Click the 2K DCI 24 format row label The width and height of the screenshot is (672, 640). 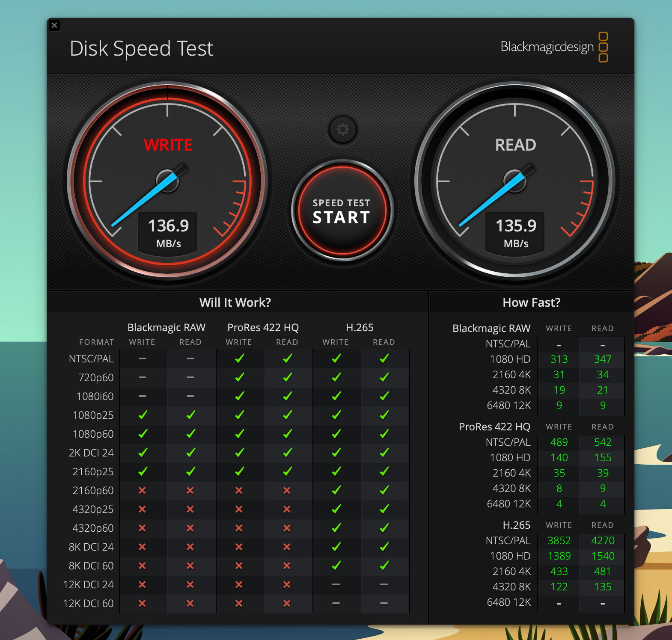(x=91, y=453)
